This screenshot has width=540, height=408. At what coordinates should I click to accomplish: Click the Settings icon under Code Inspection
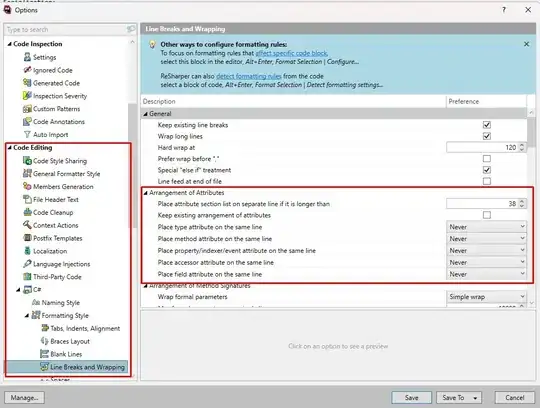27,57
